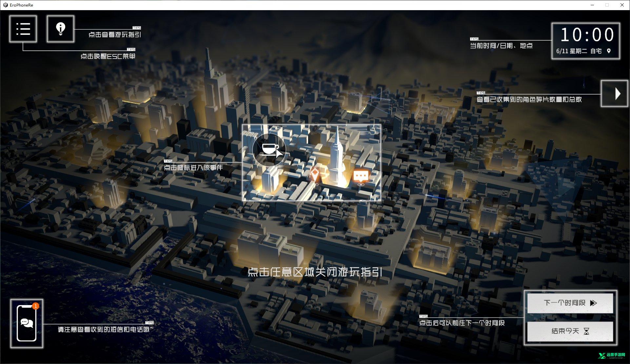Click the 点击查看游玩指引 tip text
Image resolution: width=630 pixels, height=364 pixels.
(x=115, y=34)
